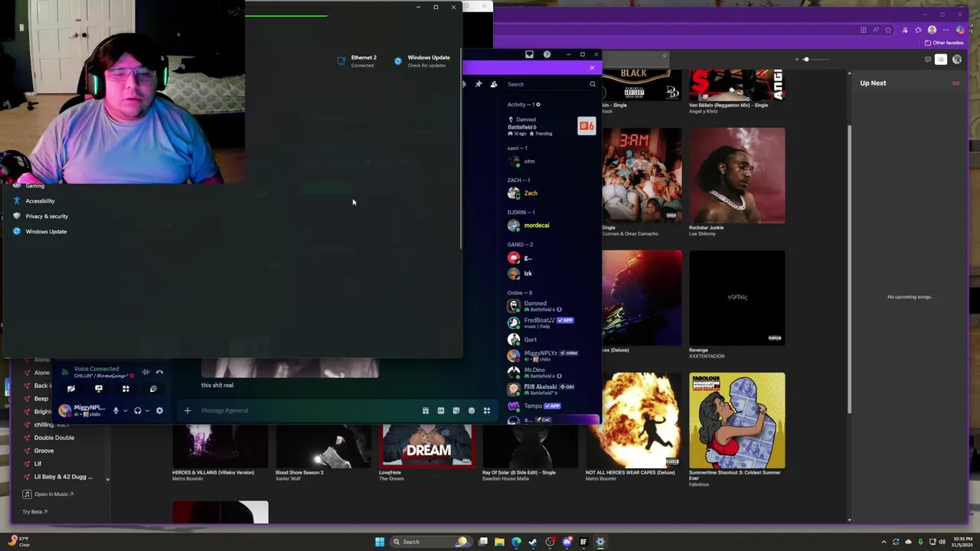Viewport: 980px width, 551px height.
Task: Open the sticker picker in Discord
Action: point(456,410)
